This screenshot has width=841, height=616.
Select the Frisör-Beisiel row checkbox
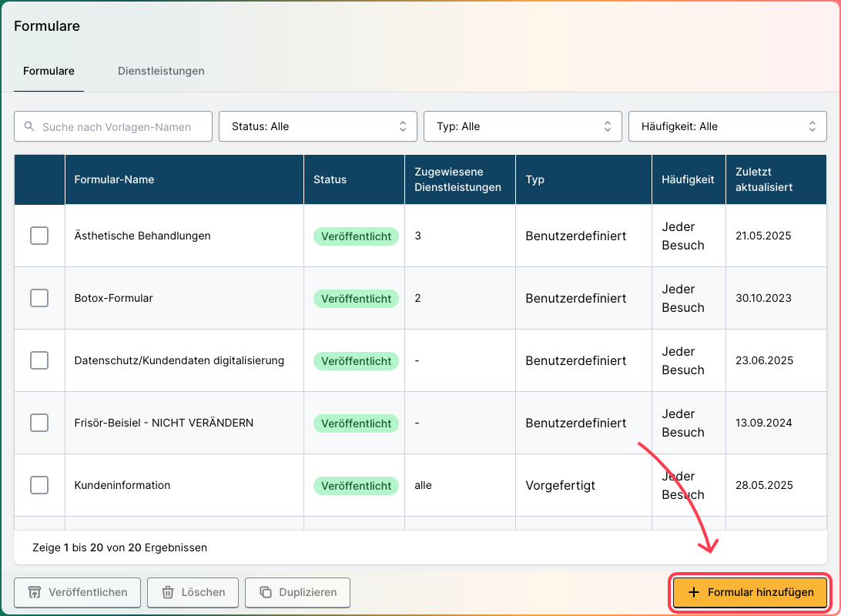click(x=39, y=423)
